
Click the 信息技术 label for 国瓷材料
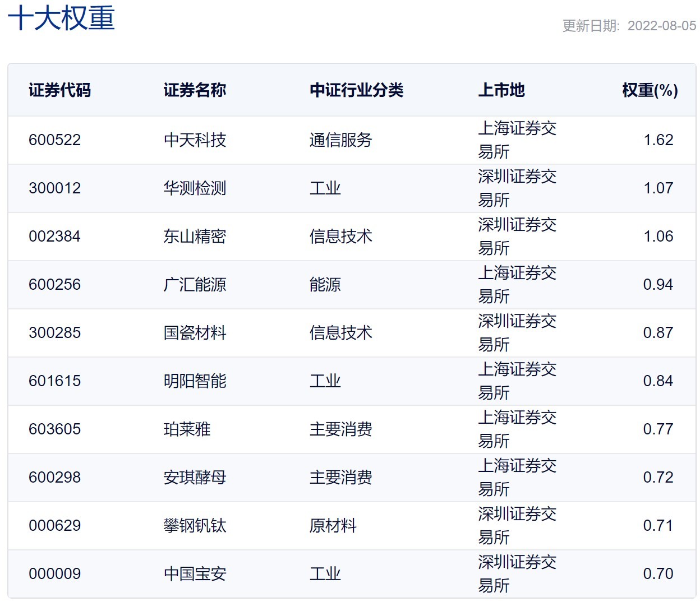coord(340,332)
